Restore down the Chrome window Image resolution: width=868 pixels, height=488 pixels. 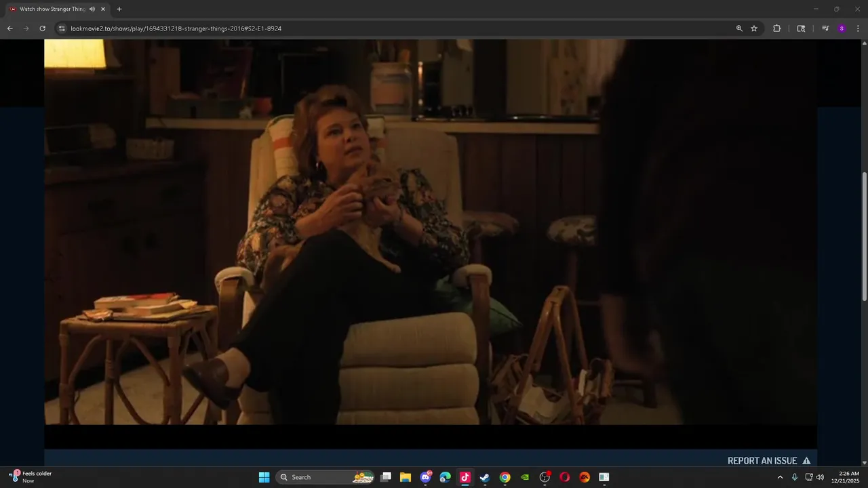pyautogui.click(x=837, y=9)
